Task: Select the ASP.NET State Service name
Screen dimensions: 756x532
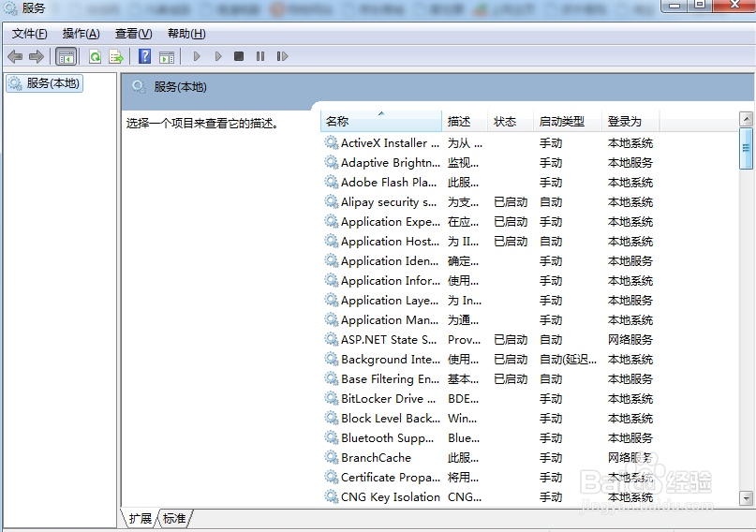Action: 389,340
